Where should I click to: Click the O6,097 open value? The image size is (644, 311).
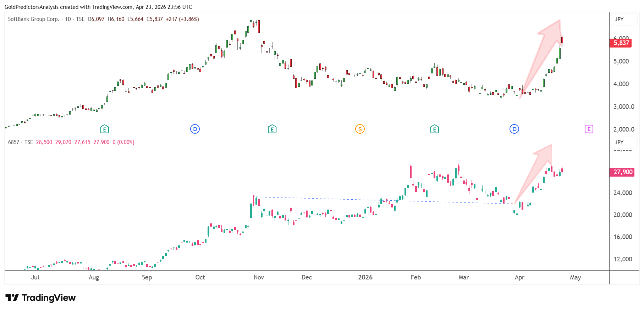point(96,19)
